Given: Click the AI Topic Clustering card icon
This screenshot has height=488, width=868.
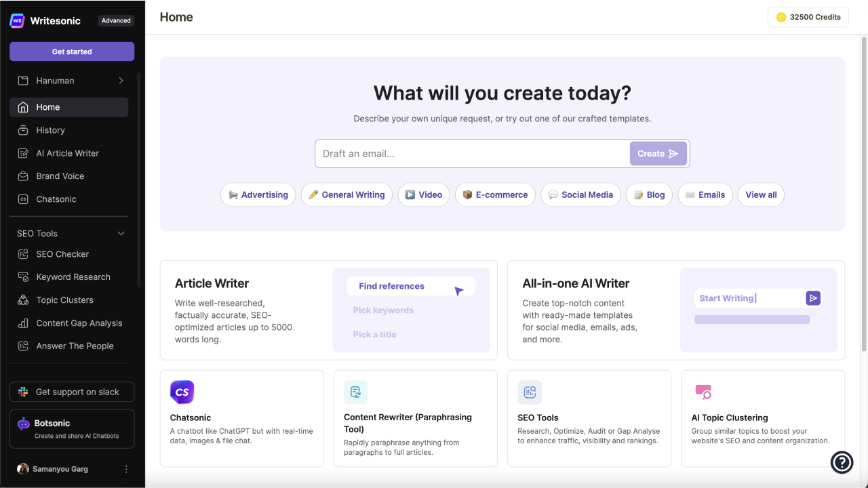Looking at the screenshot, I should click(x=703, y=392).
